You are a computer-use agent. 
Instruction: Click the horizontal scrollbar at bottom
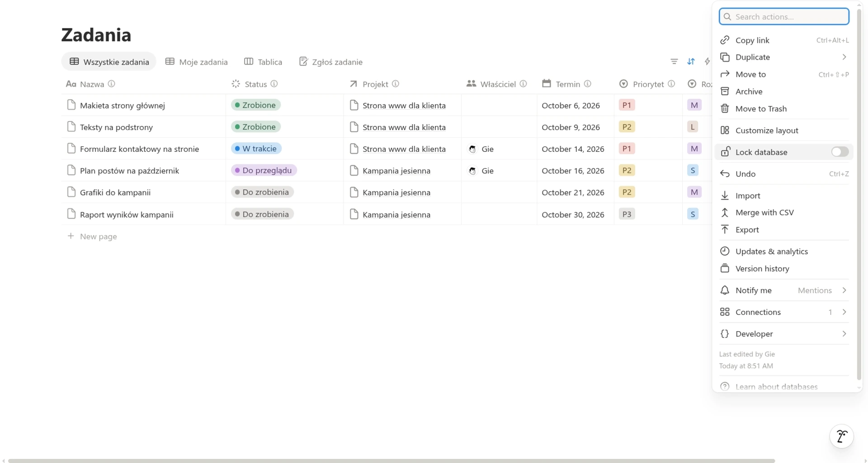[x=392, y=461]
